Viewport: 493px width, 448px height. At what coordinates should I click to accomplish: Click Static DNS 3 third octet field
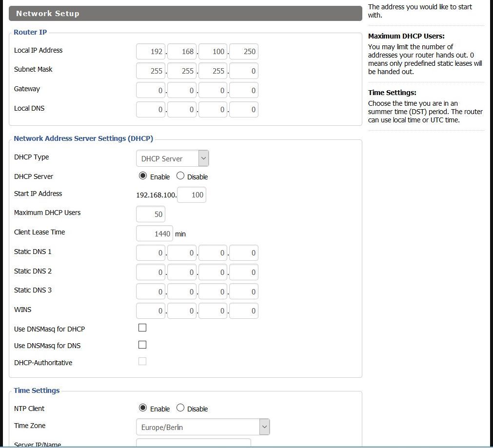point(213,292)
